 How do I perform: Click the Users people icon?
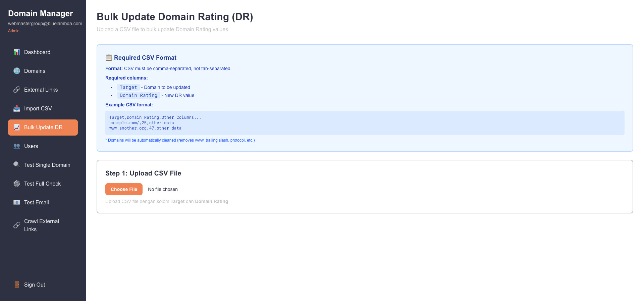[17, 146]
